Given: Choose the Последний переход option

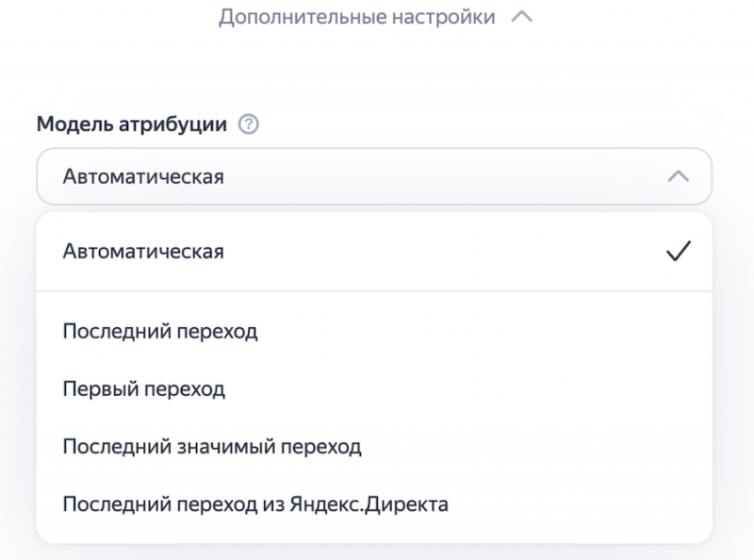Looking at the screenshot, I should click(160, 331).
